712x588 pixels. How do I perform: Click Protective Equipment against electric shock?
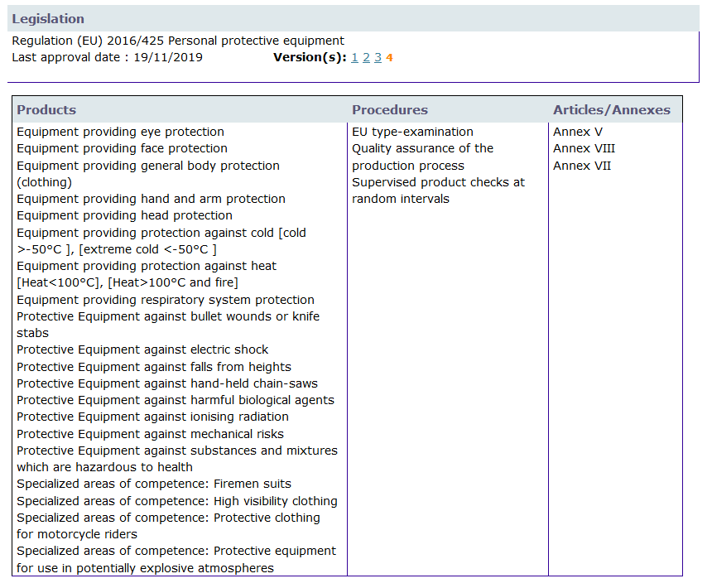coord(142,349)
